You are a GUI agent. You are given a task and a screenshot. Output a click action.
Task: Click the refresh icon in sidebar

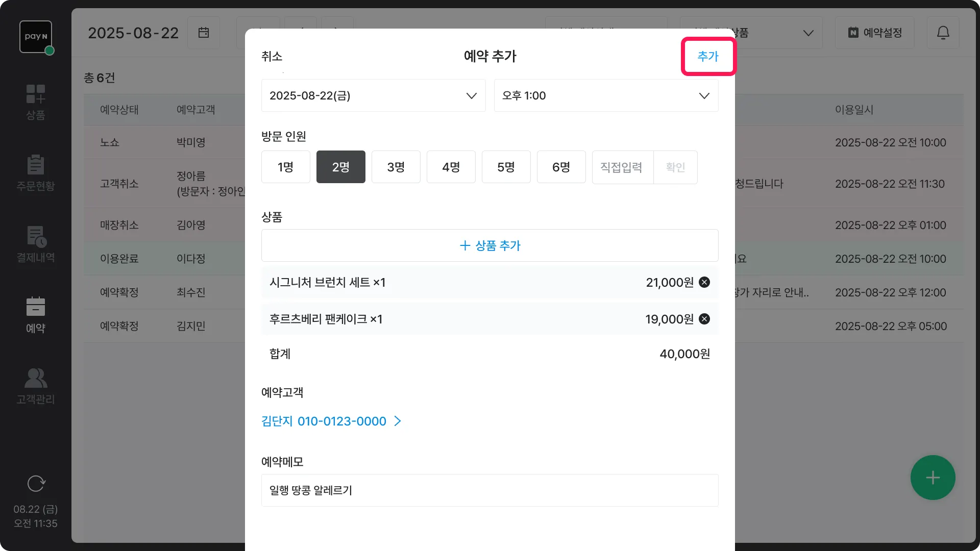point(36,483)
